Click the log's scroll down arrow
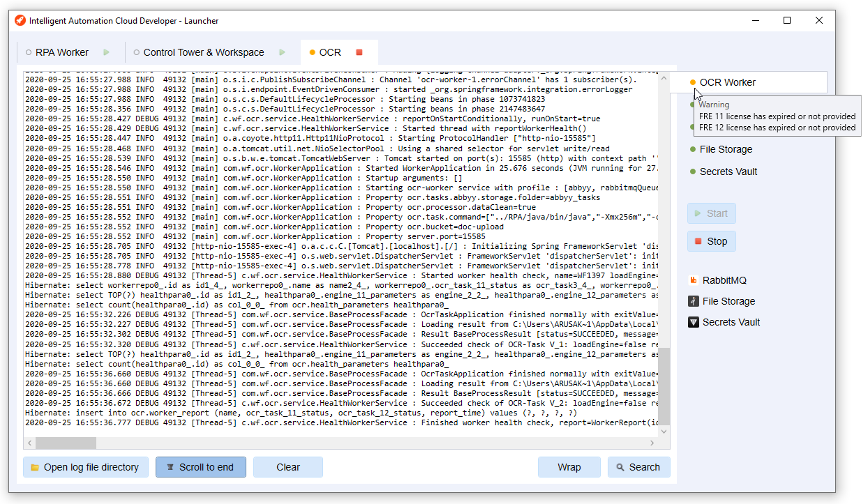Image resolution: width=868 pixels, height=504 pixels. point(664,432)
